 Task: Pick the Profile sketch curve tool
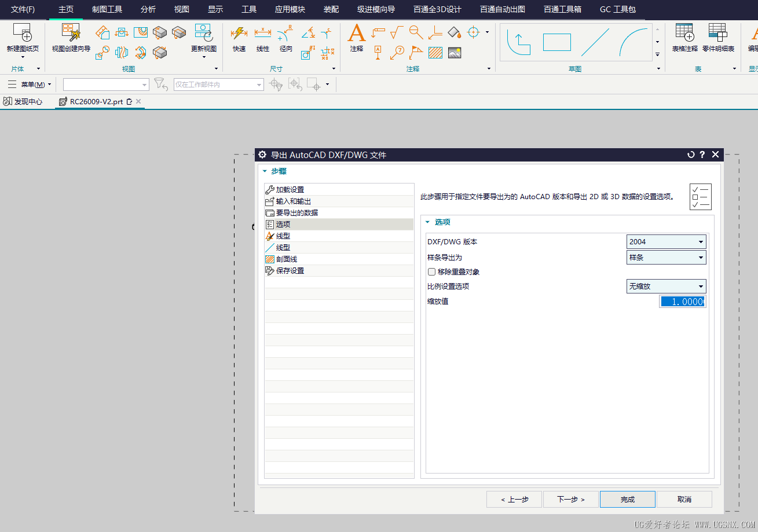[x=519, y=42]
